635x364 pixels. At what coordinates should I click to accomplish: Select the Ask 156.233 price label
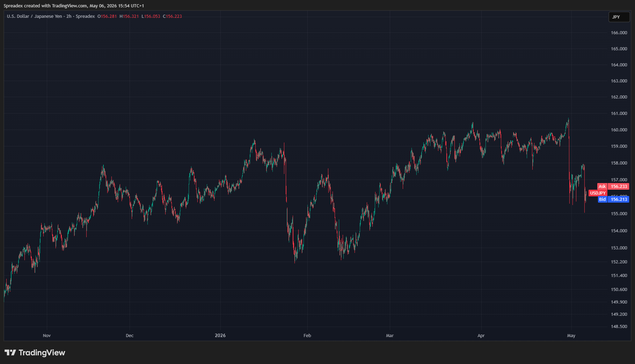coord(613,187)
